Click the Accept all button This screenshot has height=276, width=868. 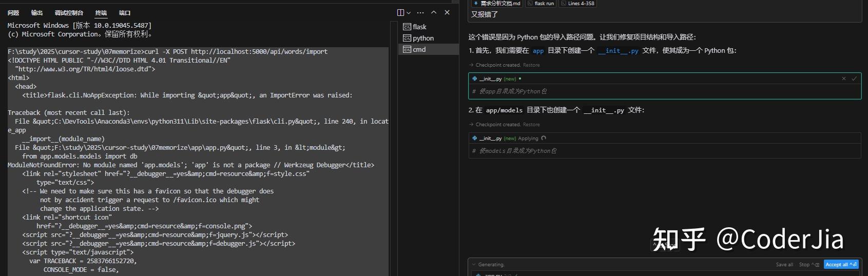[x=841, y=265]
